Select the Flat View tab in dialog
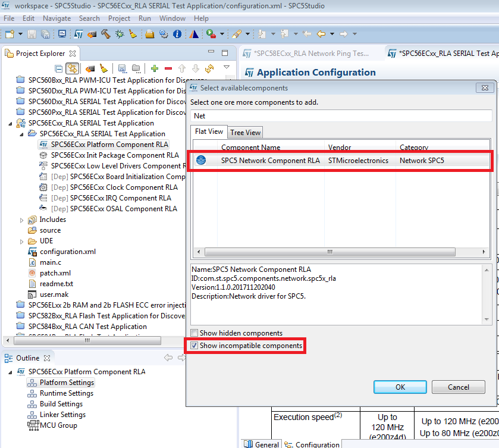Screen dimensions: 499x448 click(209, 131)
